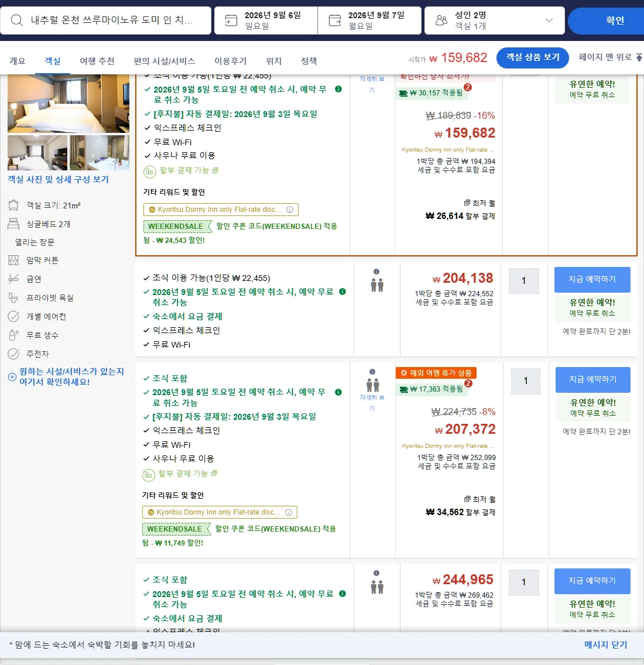The height and width of the screenshot is (665, 644).
Task: Click the hotel name search field
Action: point(105,20)
